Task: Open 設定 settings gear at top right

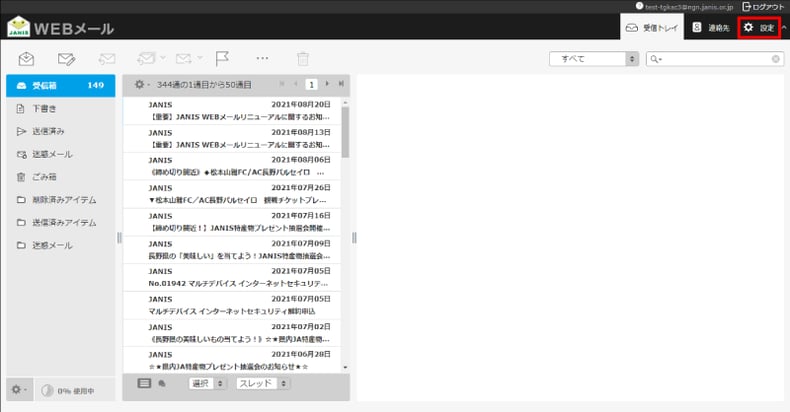Action: coord(759,28)
